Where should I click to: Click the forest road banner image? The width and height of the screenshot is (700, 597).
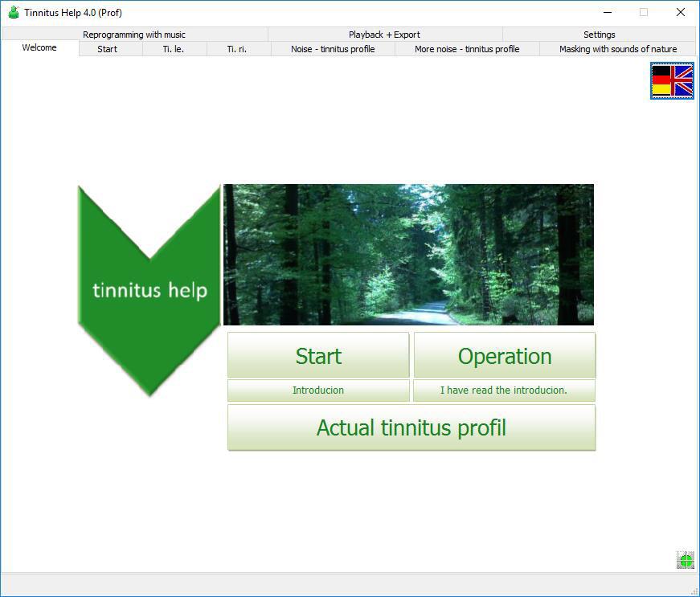408,255
